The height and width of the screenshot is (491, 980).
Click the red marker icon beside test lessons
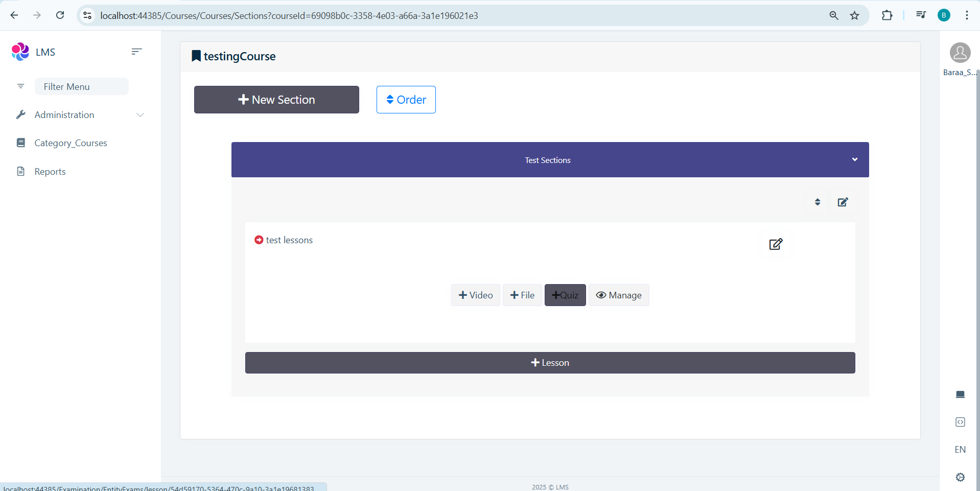coord(259,240)
